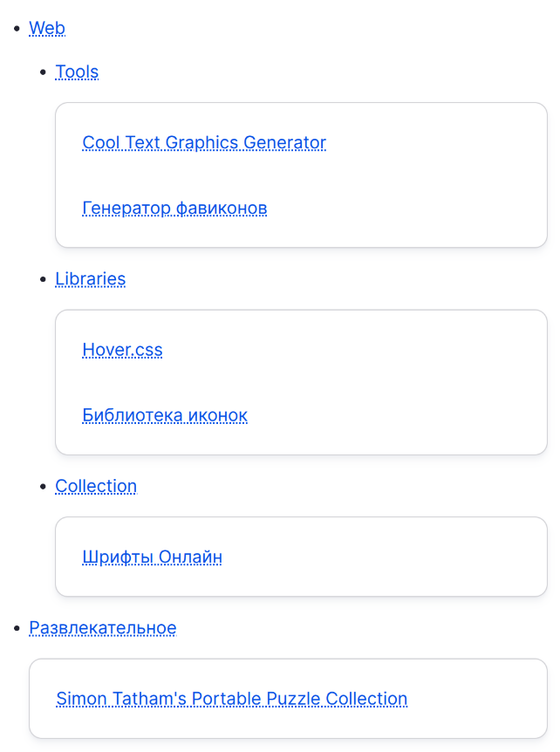Open the Развлекательное category link
Image resolution: width=560 pixels, height=752 pixels.
tap(103, 628)
